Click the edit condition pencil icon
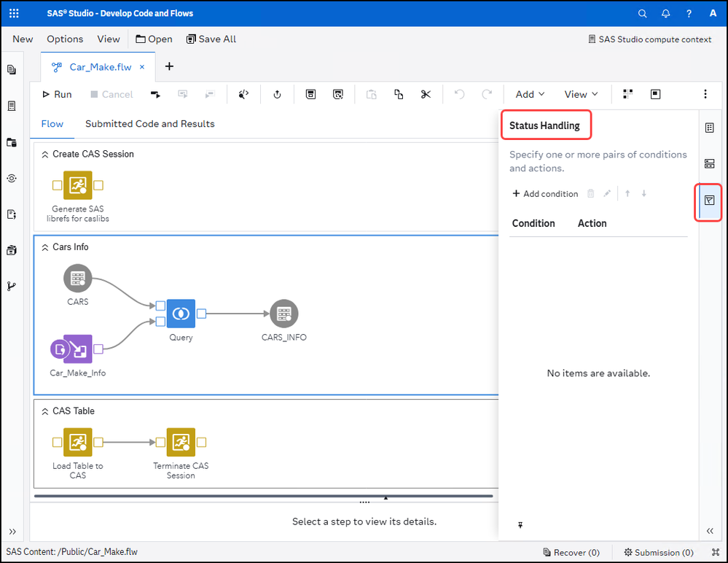 pyautogui.click(x=607, y=194)
